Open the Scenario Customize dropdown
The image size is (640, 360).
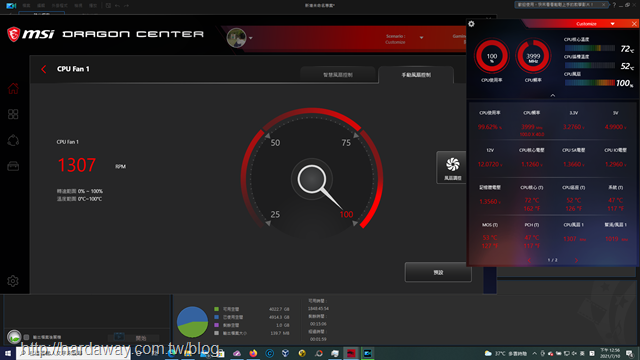[x=421, y=38]
